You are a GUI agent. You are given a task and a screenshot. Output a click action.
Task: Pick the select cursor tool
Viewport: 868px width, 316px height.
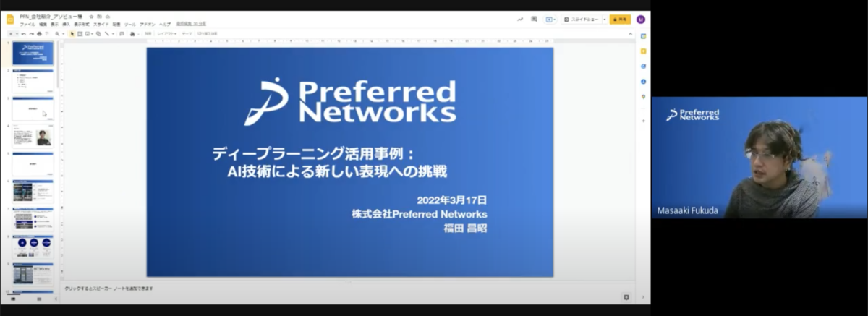pyautogui.click(x=72, y=33)
